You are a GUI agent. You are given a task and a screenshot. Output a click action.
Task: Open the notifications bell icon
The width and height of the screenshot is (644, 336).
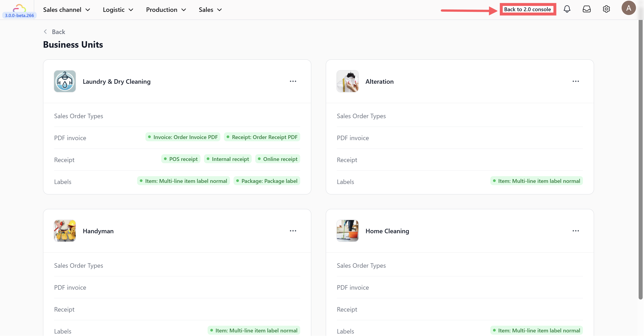[x=567, y=9]
